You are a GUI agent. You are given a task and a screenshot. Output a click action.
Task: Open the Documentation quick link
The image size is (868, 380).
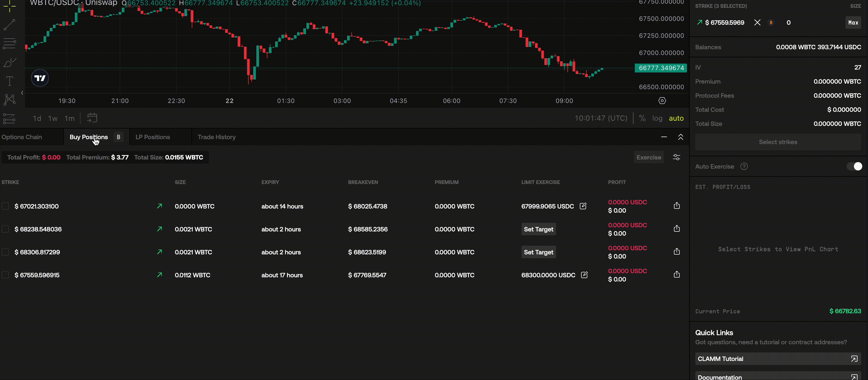point(778,376)
